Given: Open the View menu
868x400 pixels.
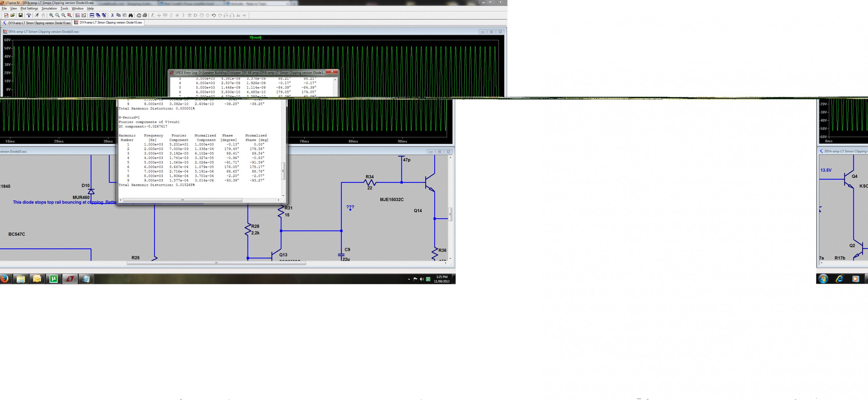Looking at the screenshot, I should click(13, 8).
